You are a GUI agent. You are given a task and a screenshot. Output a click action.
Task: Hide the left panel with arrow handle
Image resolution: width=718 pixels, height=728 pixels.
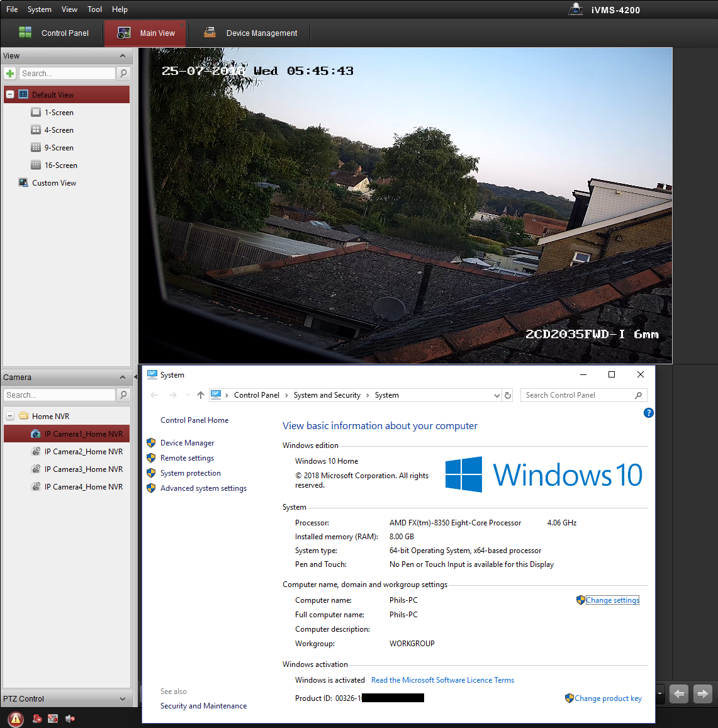coord(135,378)
